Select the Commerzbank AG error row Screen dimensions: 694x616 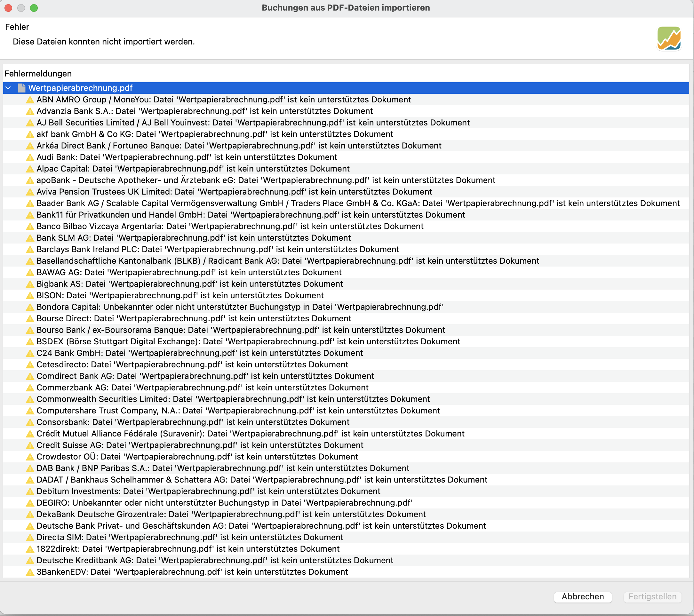[x=202, y=388]
